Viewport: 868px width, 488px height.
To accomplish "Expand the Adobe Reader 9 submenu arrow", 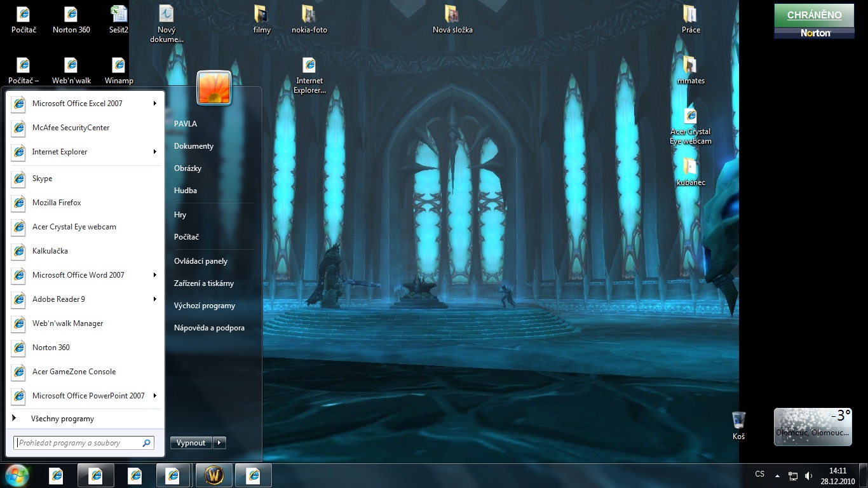I will 155,299.
